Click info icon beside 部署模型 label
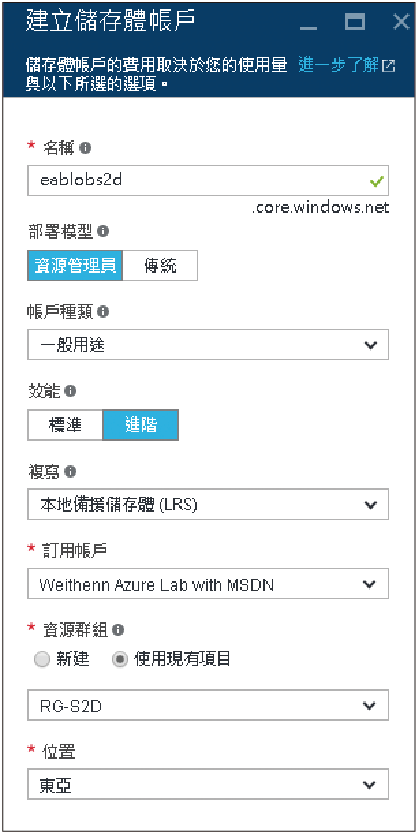This screenshot has height=835, width=420. (104, 232)
